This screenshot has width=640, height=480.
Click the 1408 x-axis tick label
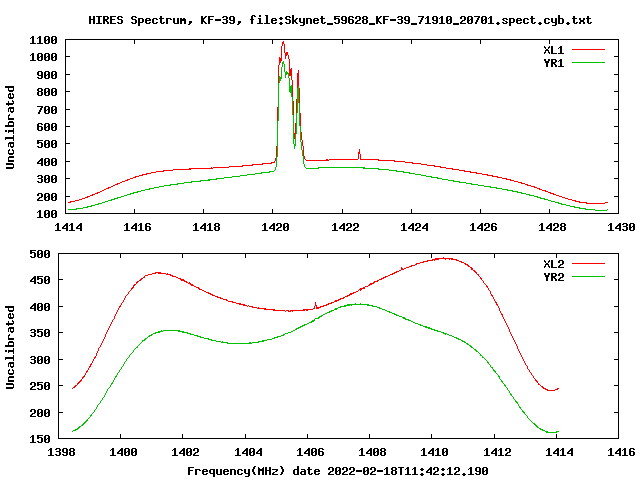pyautogui.click(x=372, y=452)
